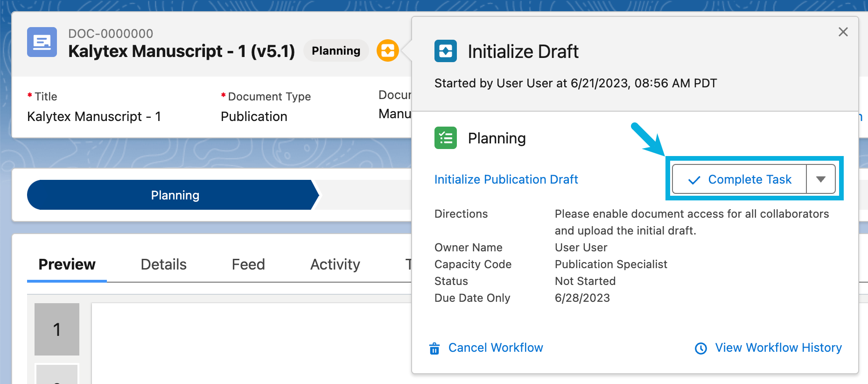This screenshot has height=384, width=868.
Task: Switch to the Details tab
Action: (x=163, y=264)
